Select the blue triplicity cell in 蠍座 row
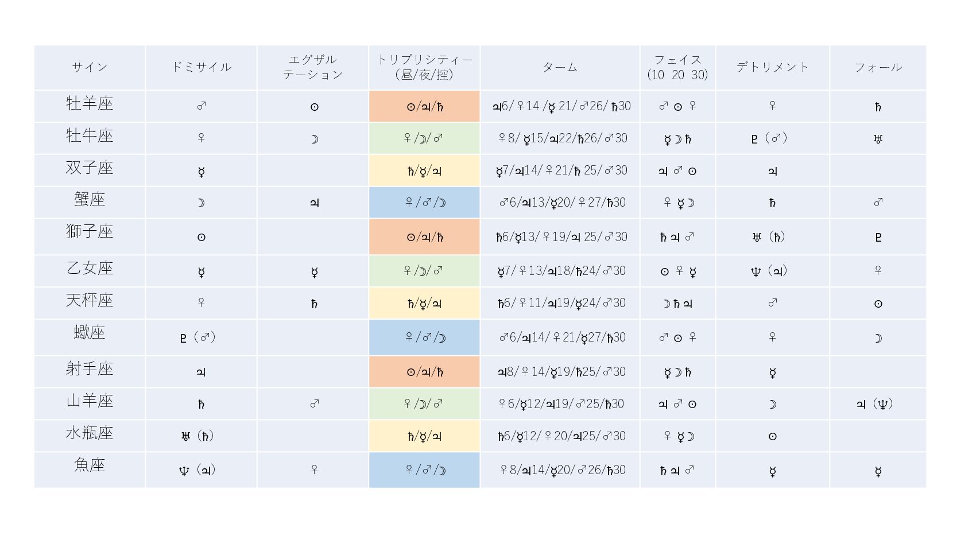 click(424, 337)
